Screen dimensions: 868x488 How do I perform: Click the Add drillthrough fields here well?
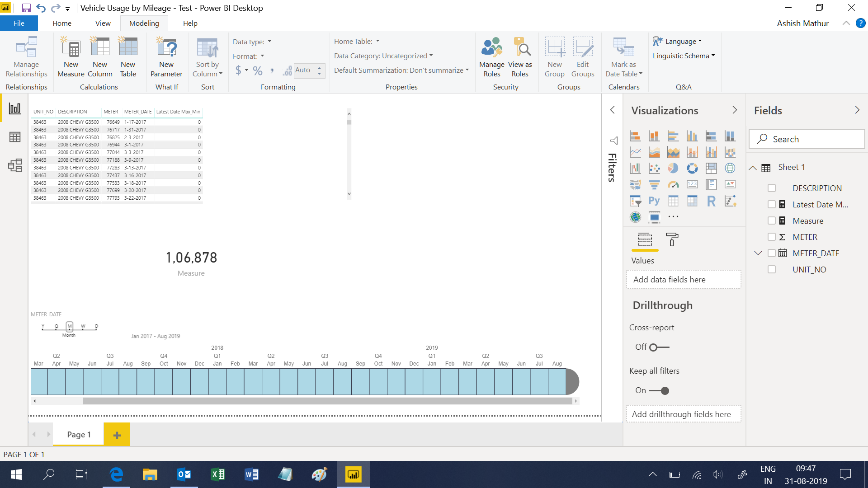(x=684, y=414)
